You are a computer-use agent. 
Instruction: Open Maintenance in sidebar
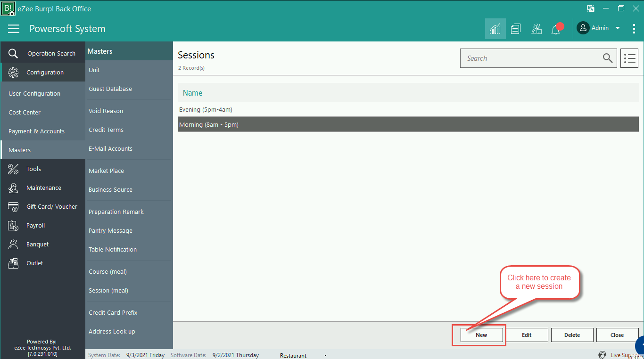44,188
